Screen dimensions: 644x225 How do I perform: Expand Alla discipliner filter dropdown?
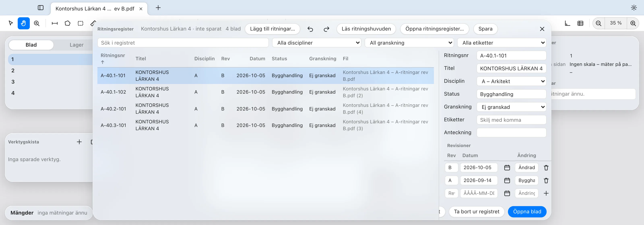click(317, 43)
